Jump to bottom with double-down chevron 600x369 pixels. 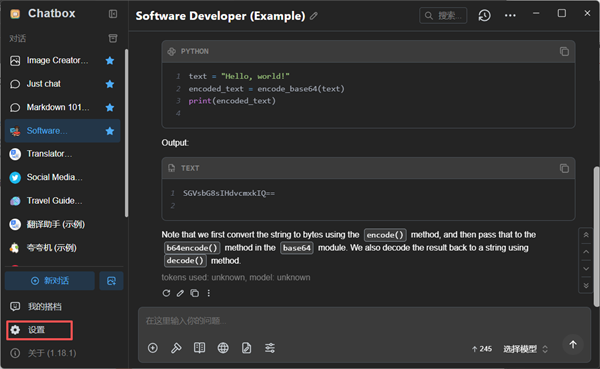[586, 286]
